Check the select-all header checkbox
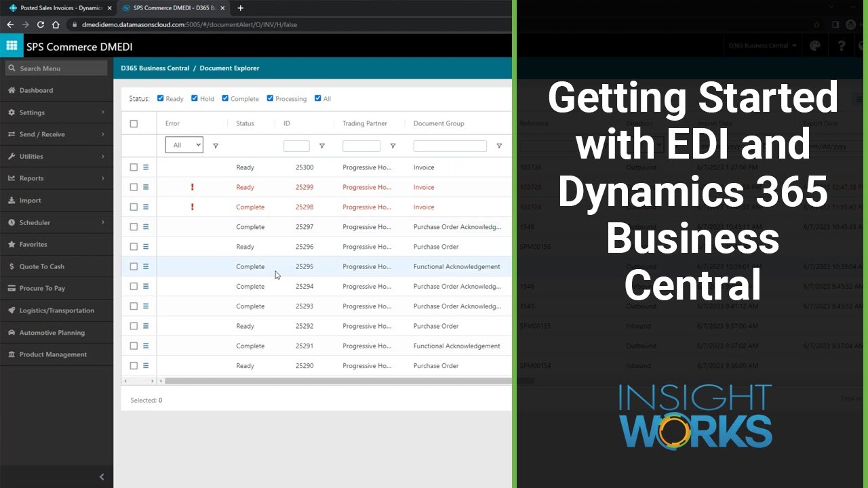Screen dimensions: 868x488 coord(134,123)
